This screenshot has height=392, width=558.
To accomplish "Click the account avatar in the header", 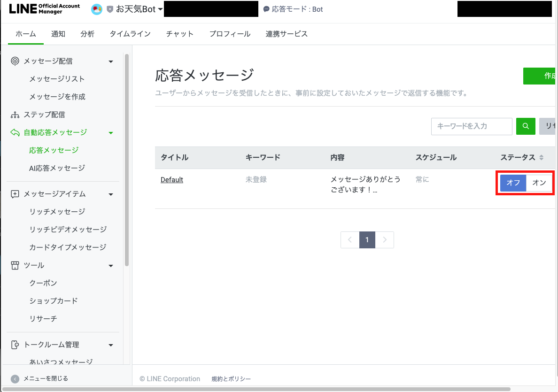I will point(96,8).
